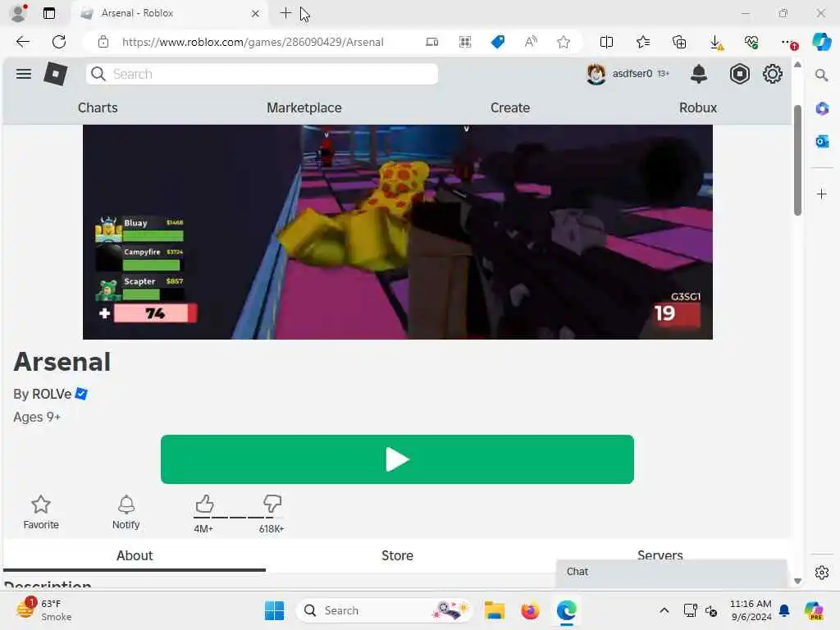Open Edge shopping price tag icon
This screenshot has height=630, width=840.
point(498,42)
